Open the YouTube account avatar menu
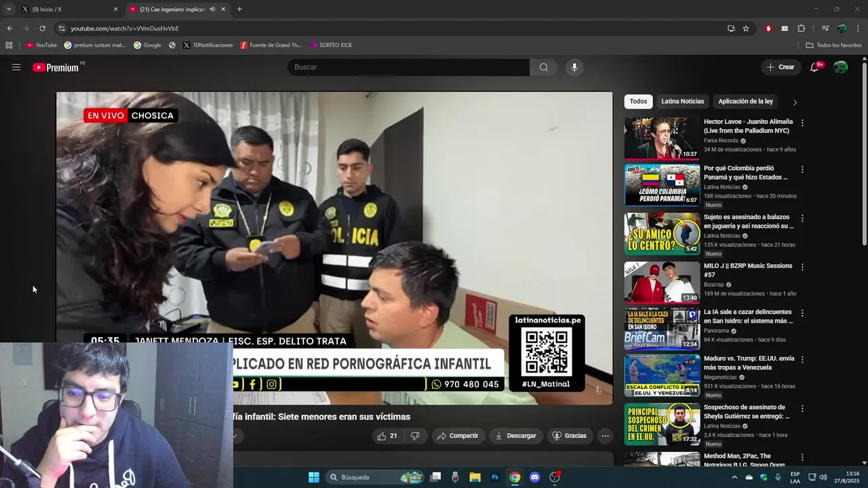868x488 pixels. (x=840, y=67)
